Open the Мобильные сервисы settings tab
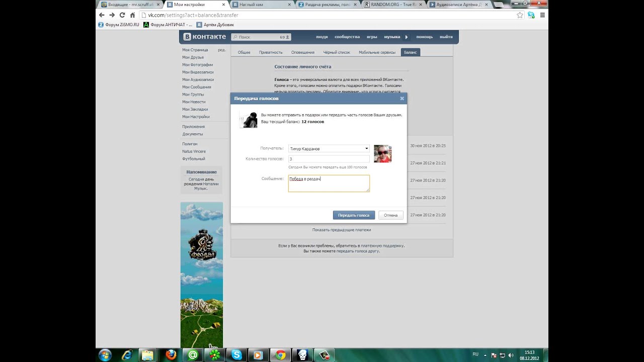 click(x=377, y=52)
